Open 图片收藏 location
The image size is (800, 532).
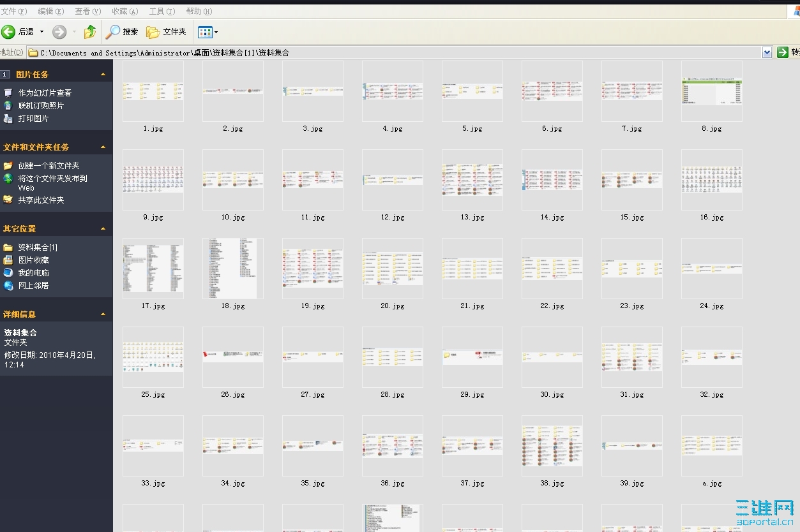point(33,260)
